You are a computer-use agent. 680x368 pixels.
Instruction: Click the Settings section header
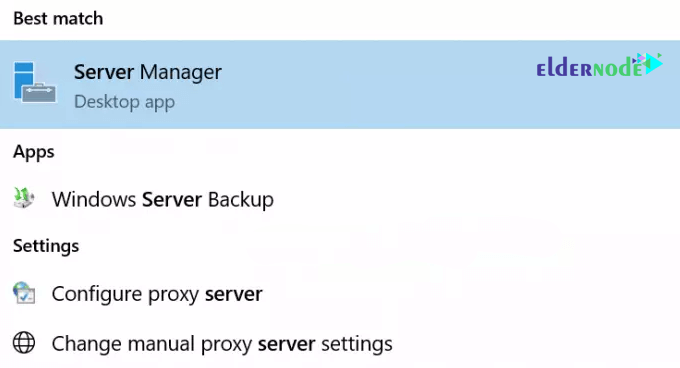(x=46, y=246)
